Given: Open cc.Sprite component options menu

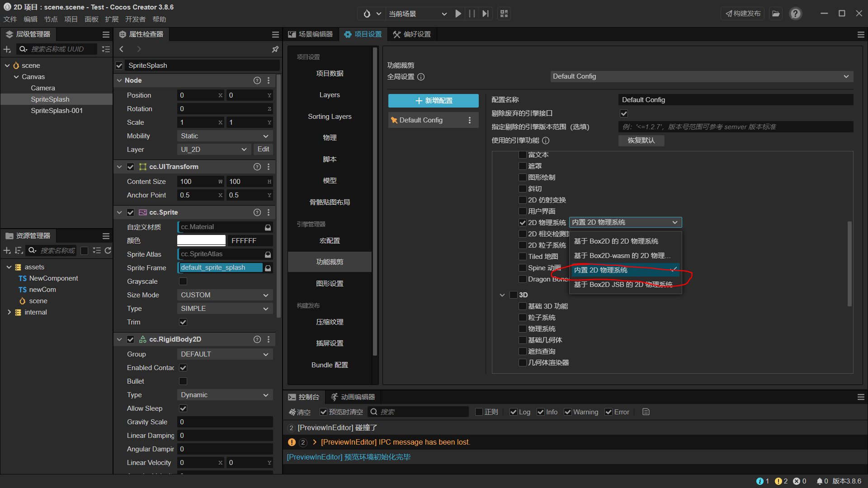Looking at the screenshot, I should [x=269, y=212].
